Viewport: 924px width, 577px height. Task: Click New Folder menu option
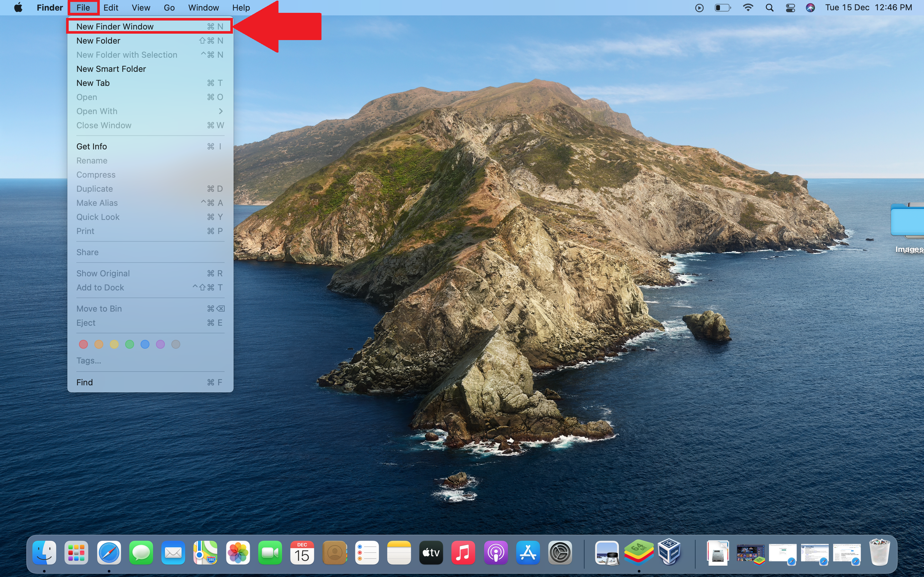pyautogui.click(x=98, y=40)
